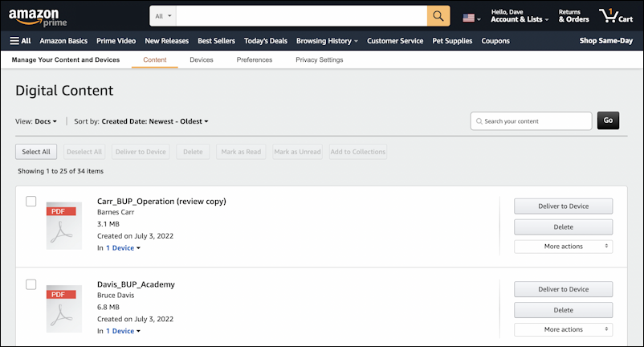
Task: Switch to the Content tab
Action: tap(155, 59)
